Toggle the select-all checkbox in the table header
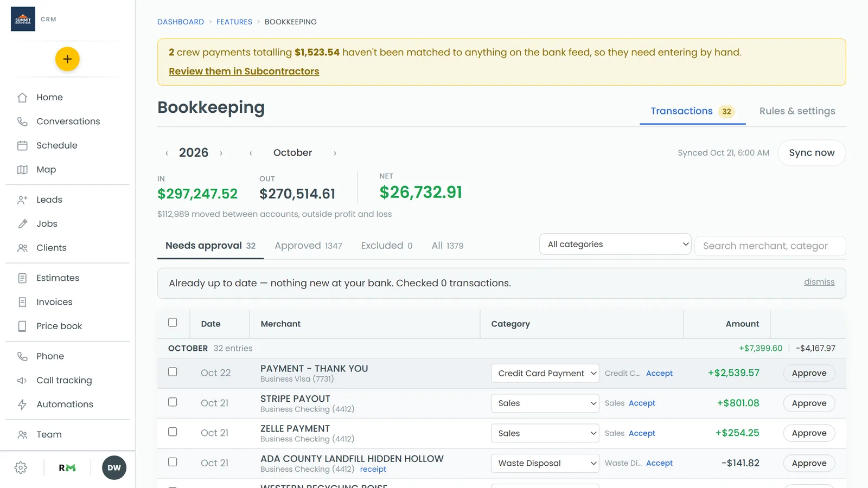 pos(173,323)
